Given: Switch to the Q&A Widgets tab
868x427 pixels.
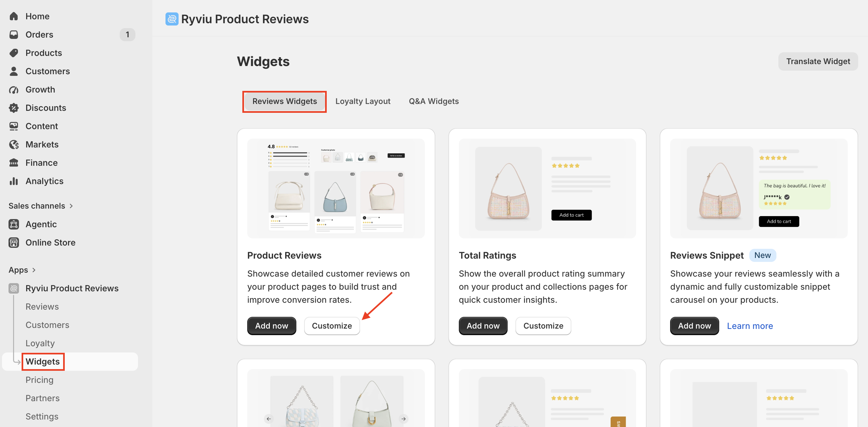Looking at the screenshot, I should tap(434, 101).
